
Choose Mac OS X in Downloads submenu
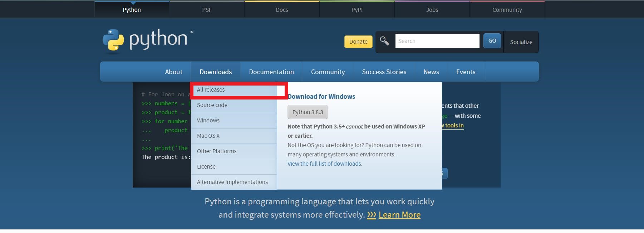pos(234,136)
